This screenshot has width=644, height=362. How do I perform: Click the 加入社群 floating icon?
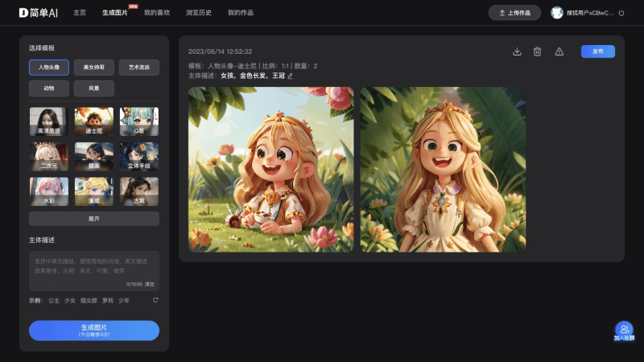(x=624, y=330)
